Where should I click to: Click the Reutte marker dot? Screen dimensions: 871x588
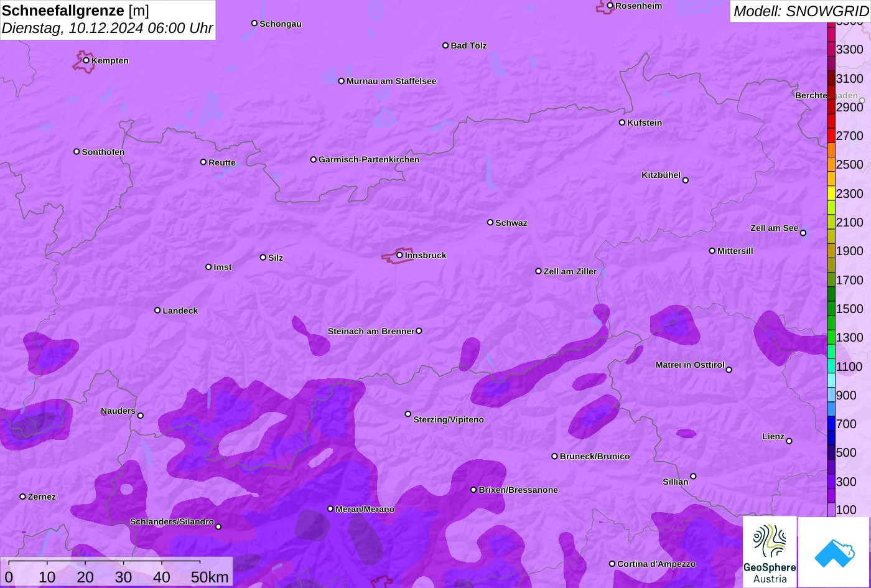(x=203, y=162)
